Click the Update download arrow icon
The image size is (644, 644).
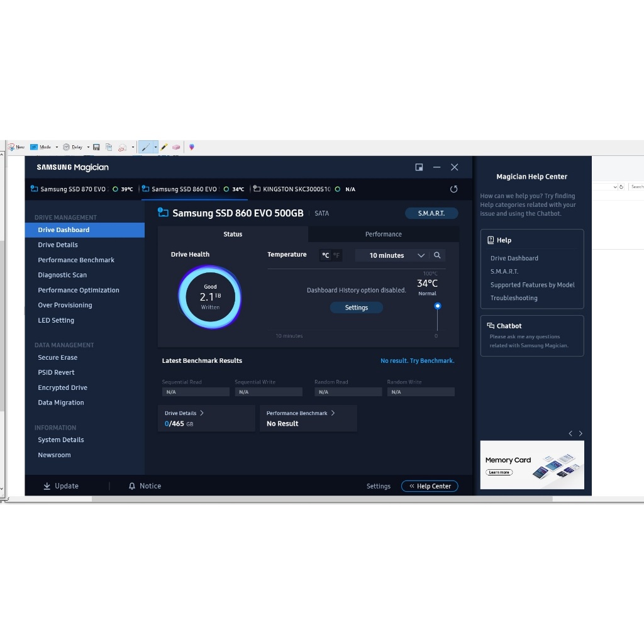[47, 486]
